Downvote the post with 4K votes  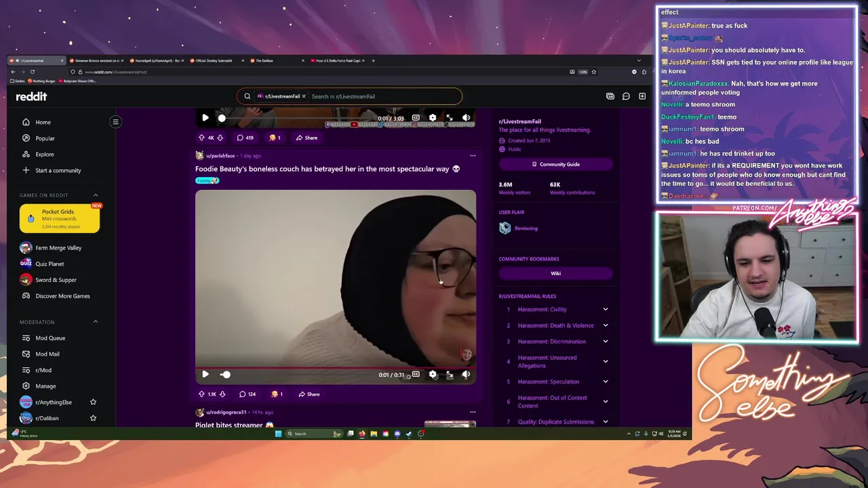220,138
